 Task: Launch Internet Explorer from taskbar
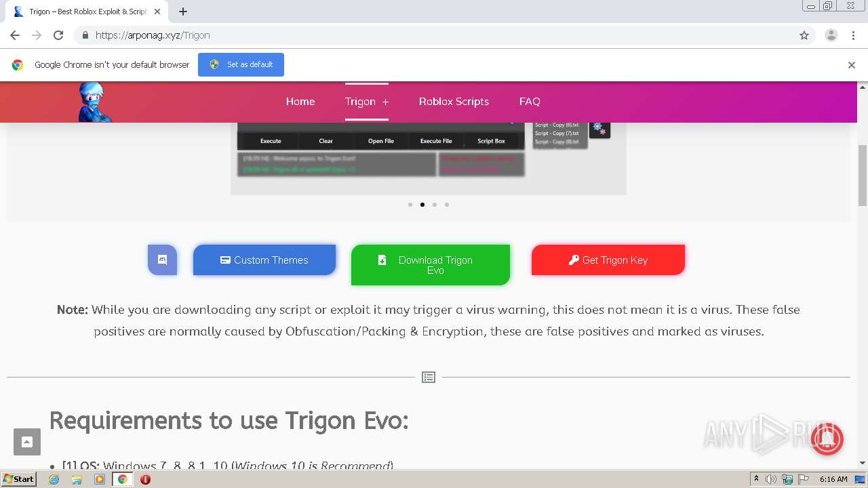[54, 479]
